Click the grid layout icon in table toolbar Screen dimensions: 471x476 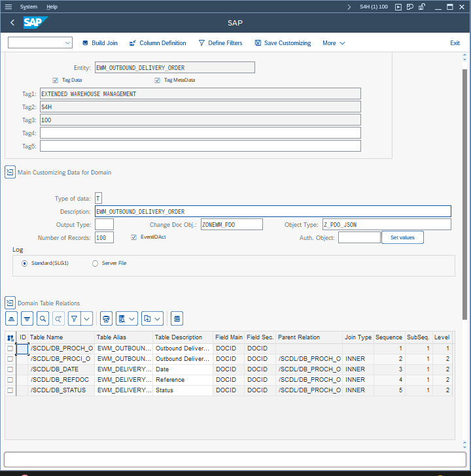(x=176, y=318)
